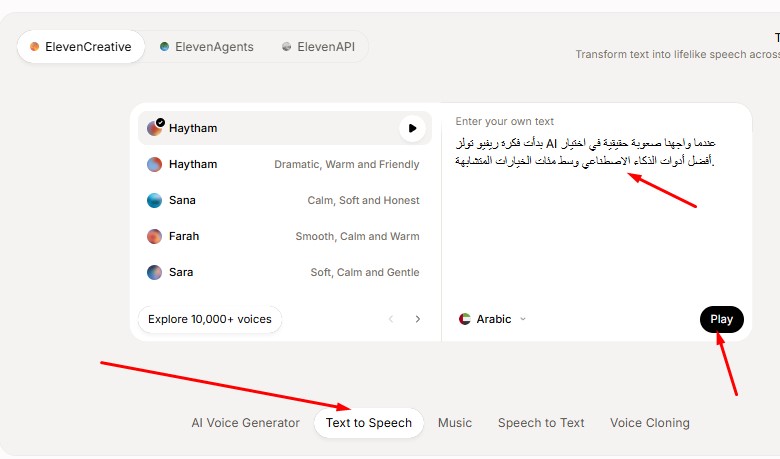Click the avatar of Haytham Dramatic voice
Screen dimensions: 780x459
point(154,164)
